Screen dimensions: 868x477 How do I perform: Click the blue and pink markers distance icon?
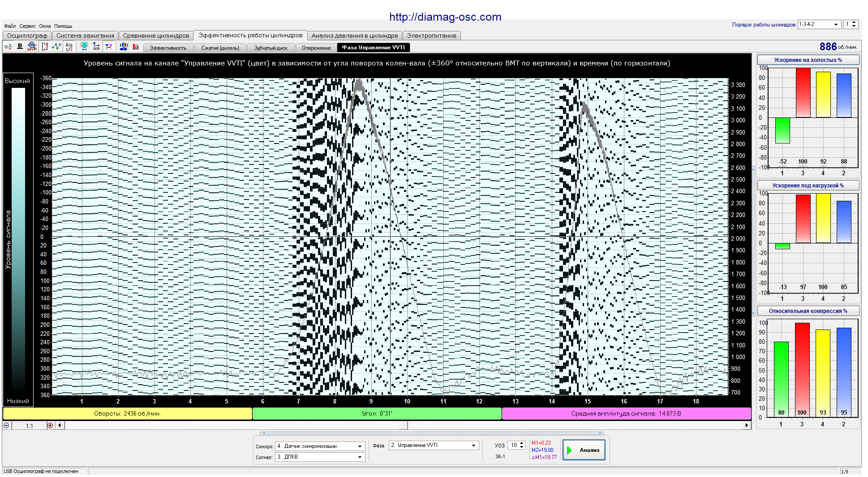click(x=109, y=46)
